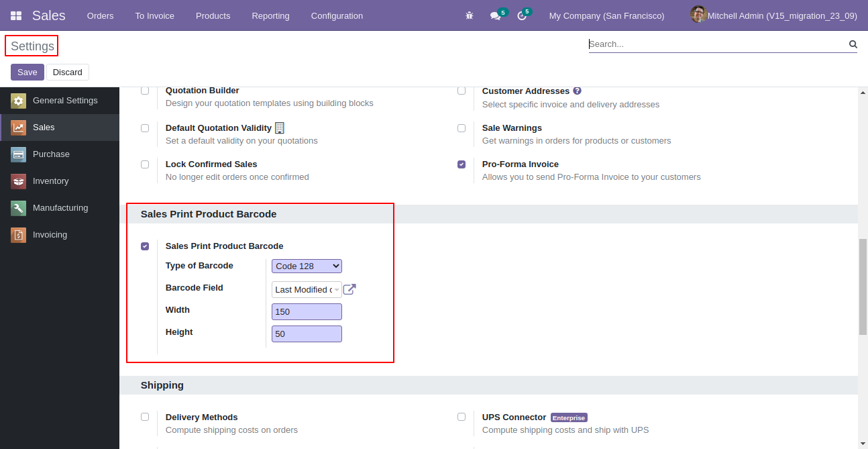Open the Configuration menu
Screen dimensions: 868x449
pyautogui.click(x=337, y=15)
